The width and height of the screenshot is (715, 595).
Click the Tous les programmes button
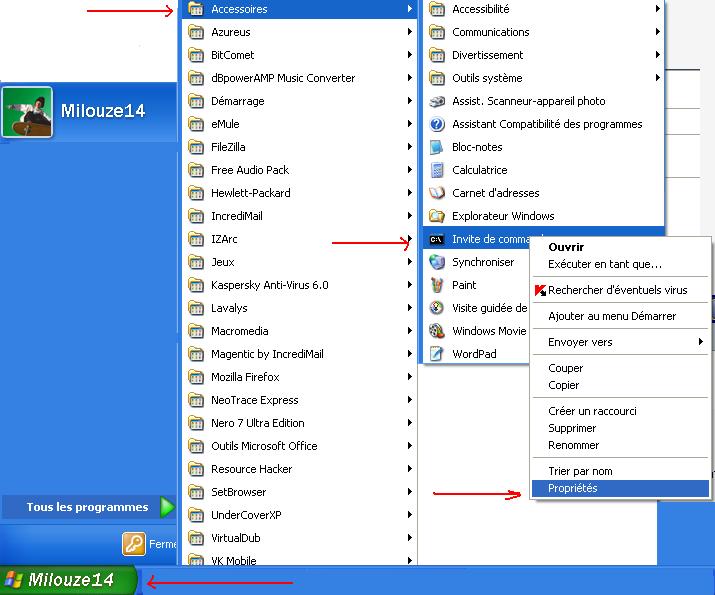tap(88, 507)
